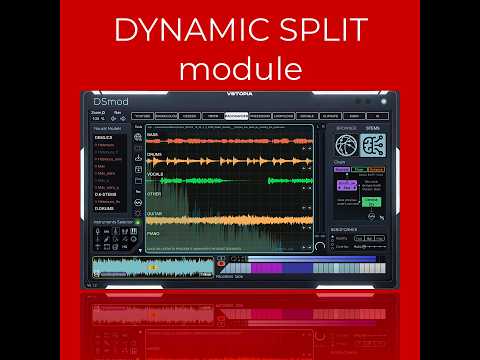Select the D.DRUMS heading in the Neural Models list

click(x=104, y=209)
